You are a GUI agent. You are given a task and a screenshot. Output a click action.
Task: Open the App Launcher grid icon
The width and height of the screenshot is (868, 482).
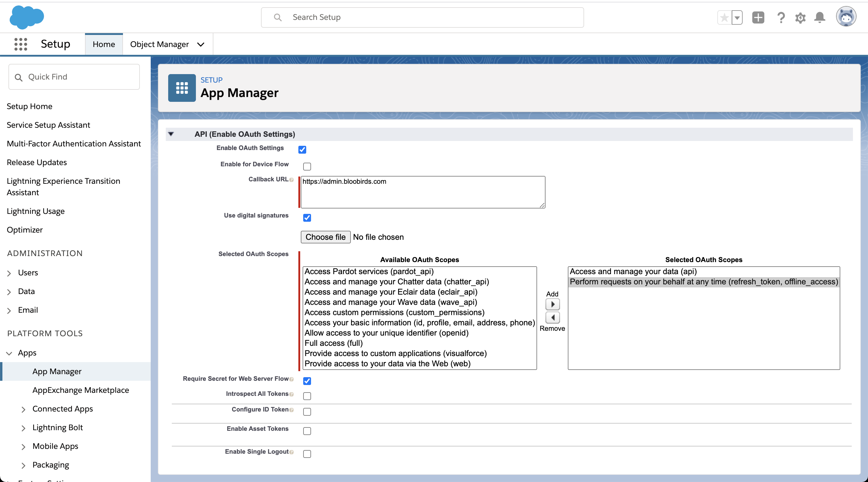click(20, 44)
